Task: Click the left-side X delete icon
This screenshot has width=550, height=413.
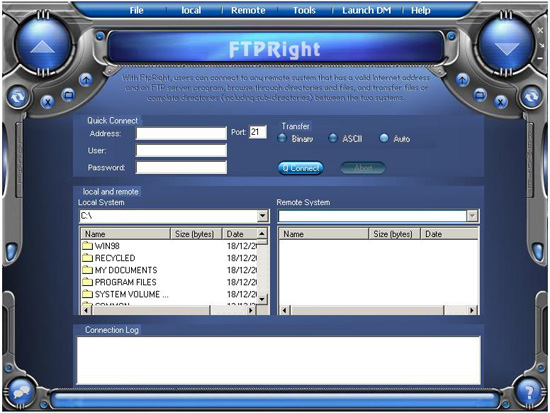Action: pyautogui.click(x=48, y=102)
